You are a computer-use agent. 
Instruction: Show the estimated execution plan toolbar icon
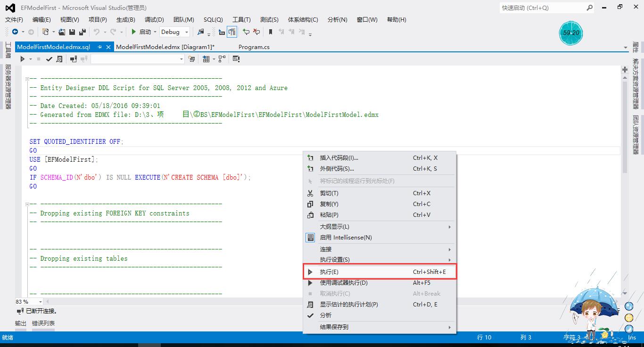tap(59, 59)
